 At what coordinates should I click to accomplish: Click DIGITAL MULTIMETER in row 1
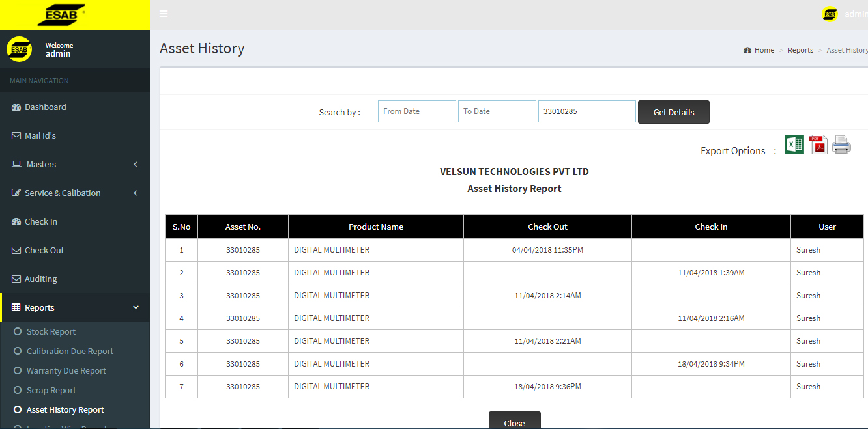tap(332, 250)
